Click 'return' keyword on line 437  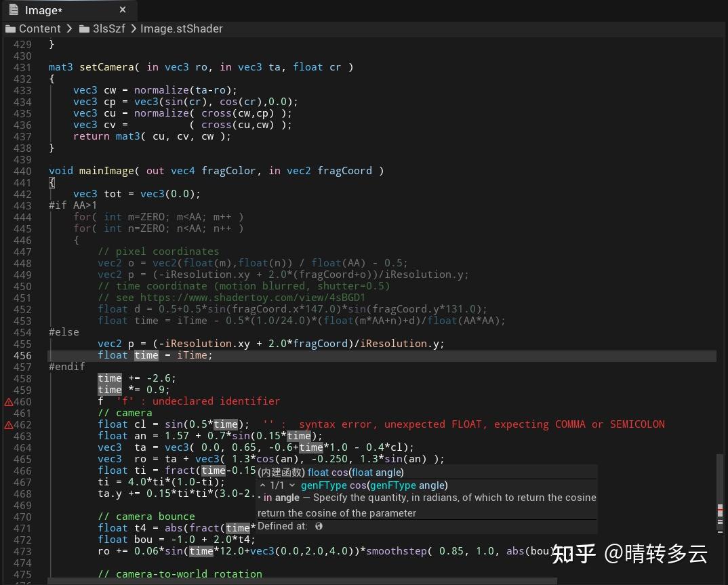click(92, 136)
